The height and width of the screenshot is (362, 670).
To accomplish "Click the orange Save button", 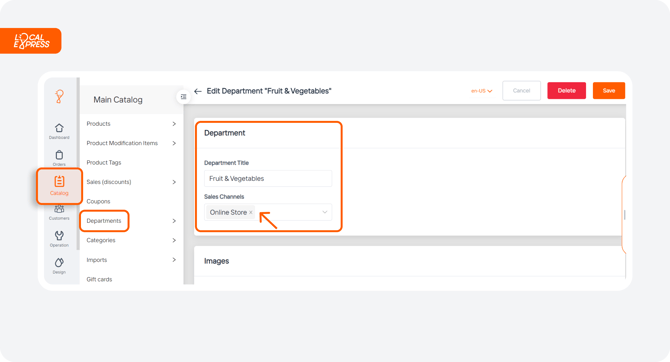I will coord(609,91).
